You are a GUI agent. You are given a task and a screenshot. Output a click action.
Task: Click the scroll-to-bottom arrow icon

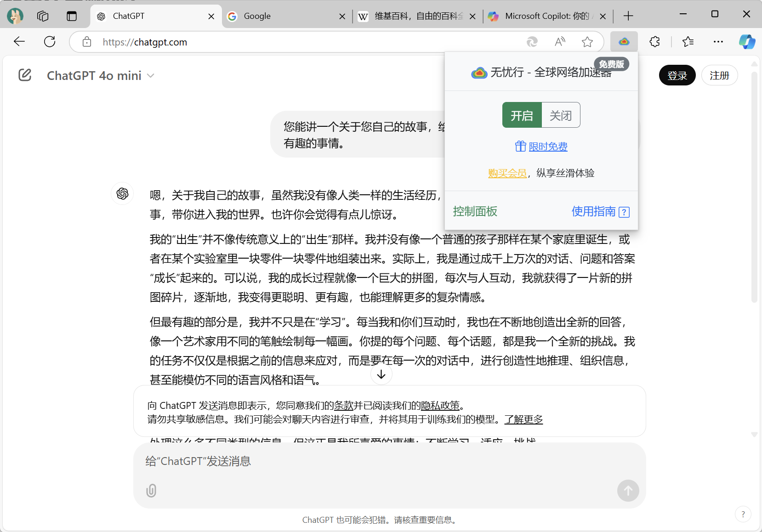[x=381, y=374]
